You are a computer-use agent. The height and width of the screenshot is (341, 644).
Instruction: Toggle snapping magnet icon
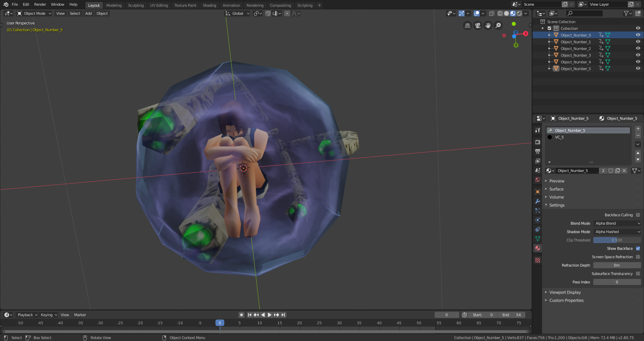pos(268,13)
